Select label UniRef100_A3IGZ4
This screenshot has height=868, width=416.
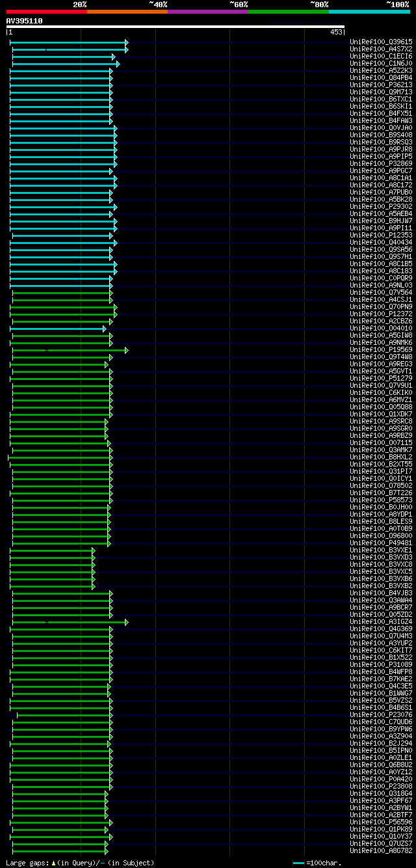coord(381,621)
